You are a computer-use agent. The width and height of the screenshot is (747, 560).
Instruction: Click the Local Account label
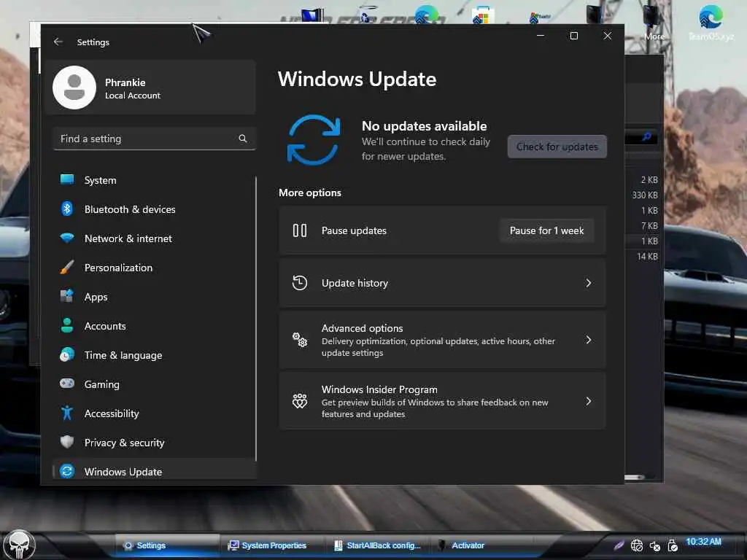click(133, 96)
